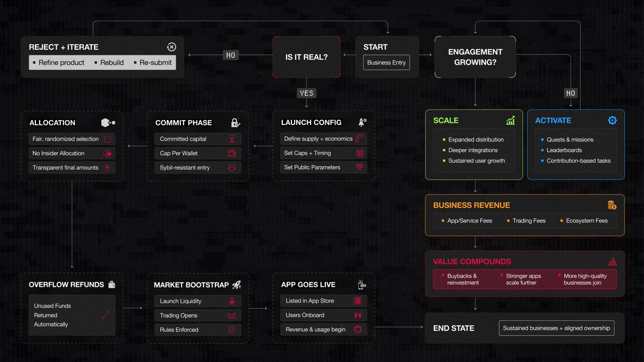Image resolution: width=644 pixels, height=362 pixels.
Task: Click the icon beside Set Public Parameters
Action: click(x=360, y=167)
